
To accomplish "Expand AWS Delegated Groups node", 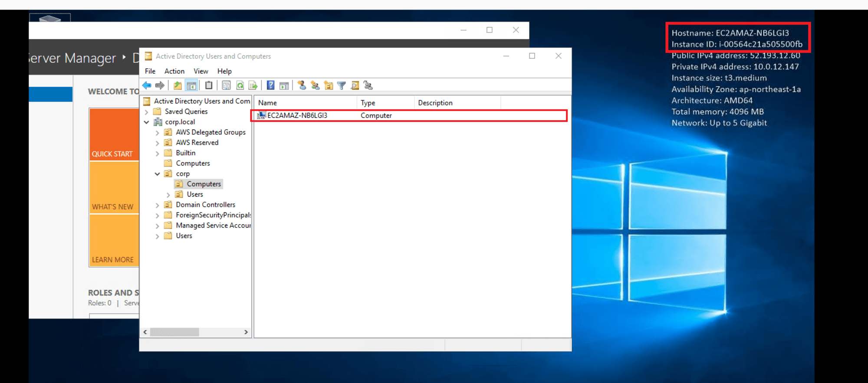I will click(x=158, y=133).
